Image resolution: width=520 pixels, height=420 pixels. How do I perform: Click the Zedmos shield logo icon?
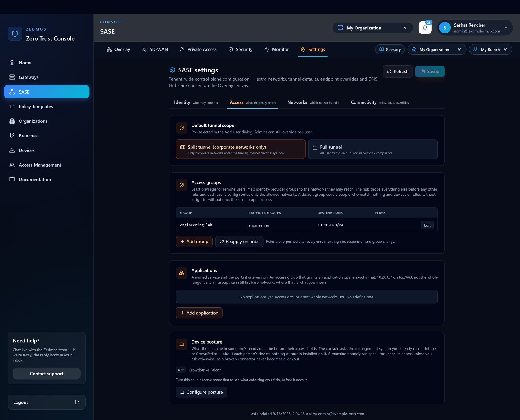pyautogui.click(x=15, y=34)
